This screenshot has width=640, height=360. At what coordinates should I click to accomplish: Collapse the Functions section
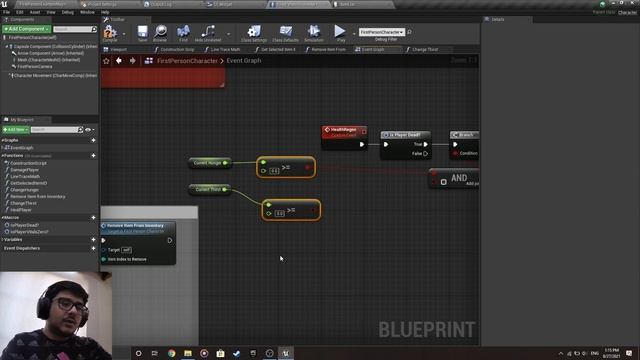pyautogui.click(x=3, y=156)
